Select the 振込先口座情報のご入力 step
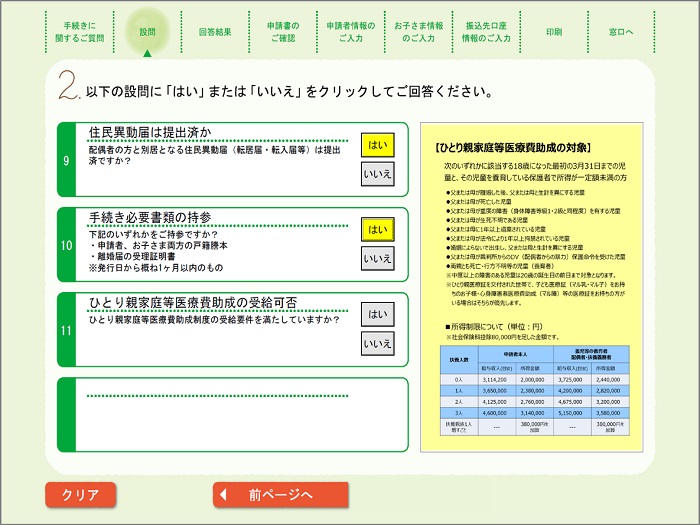This screenshot has width=700, height=525. tap(486, 32)
